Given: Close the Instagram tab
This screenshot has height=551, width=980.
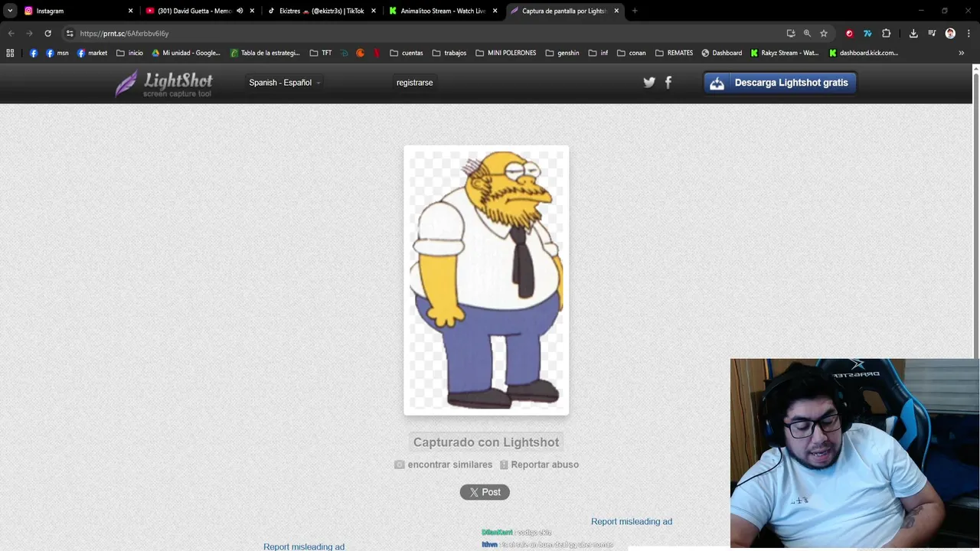Looking at the screenshot, I should (130, 11).
